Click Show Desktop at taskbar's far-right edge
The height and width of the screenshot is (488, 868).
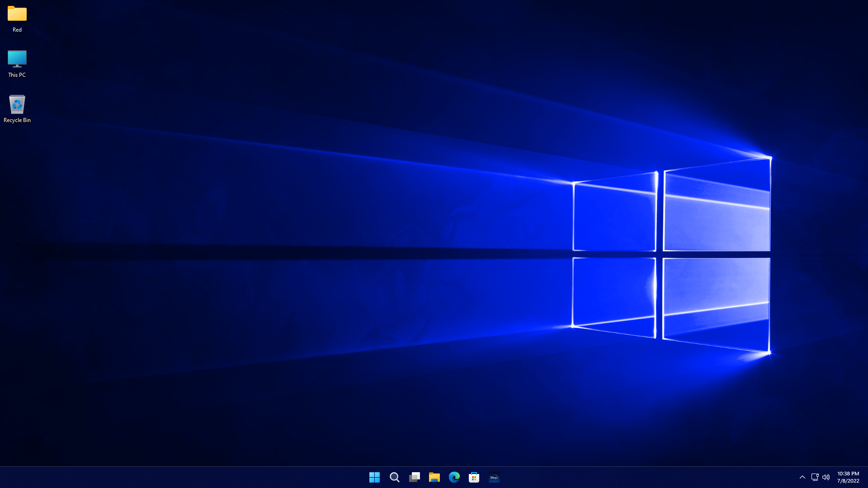pos(866,477)
